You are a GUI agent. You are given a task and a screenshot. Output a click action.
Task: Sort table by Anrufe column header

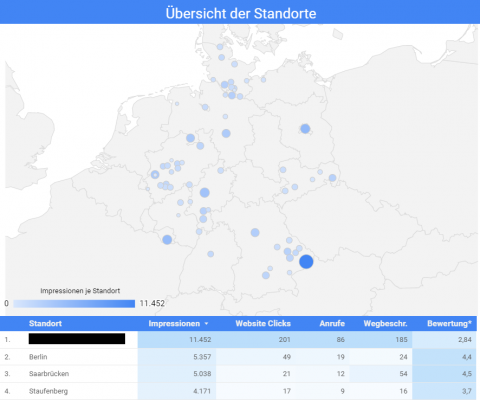tap(332, 323)
